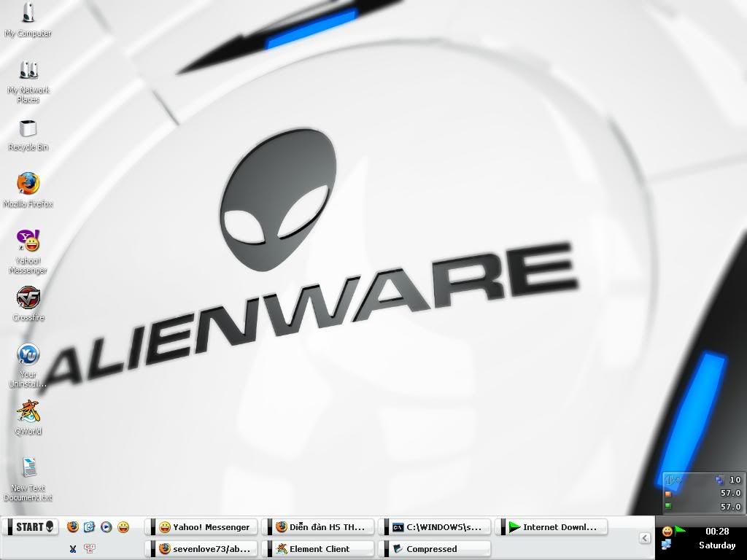
Task: Select the Crossfire game desktop icon
Action: 28,303
